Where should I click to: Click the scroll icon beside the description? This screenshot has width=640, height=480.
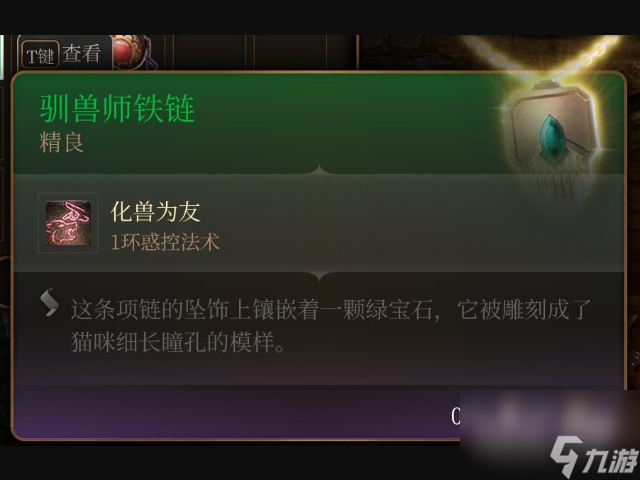[49, 302]
